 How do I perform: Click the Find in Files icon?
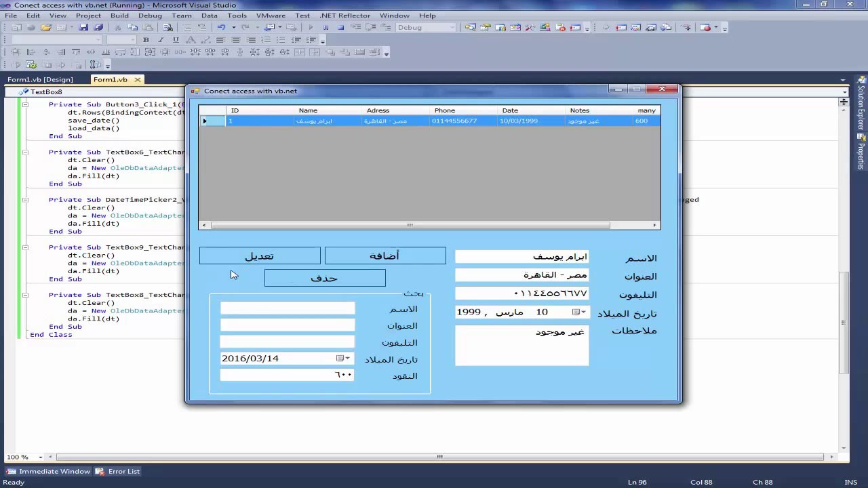[167, 28]
